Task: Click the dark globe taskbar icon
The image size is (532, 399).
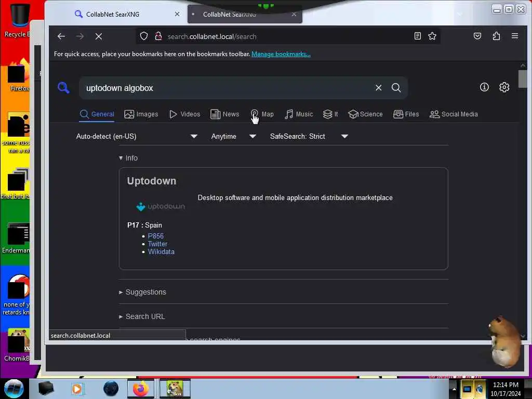Action: pos(111,389)
